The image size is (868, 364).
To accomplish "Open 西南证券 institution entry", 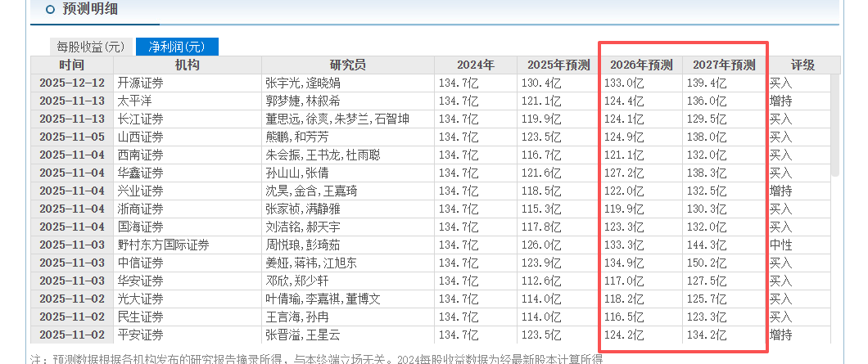I will (x=141, y=155).
